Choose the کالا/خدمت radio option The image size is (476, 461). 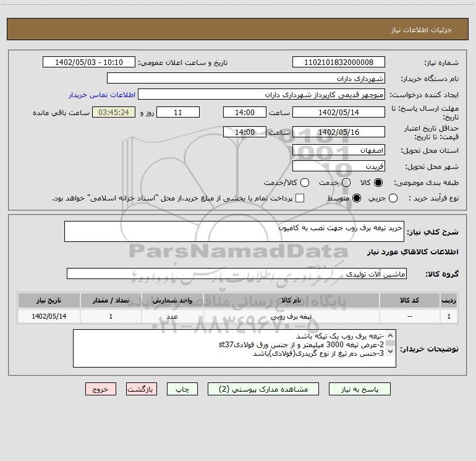(305, 183)
